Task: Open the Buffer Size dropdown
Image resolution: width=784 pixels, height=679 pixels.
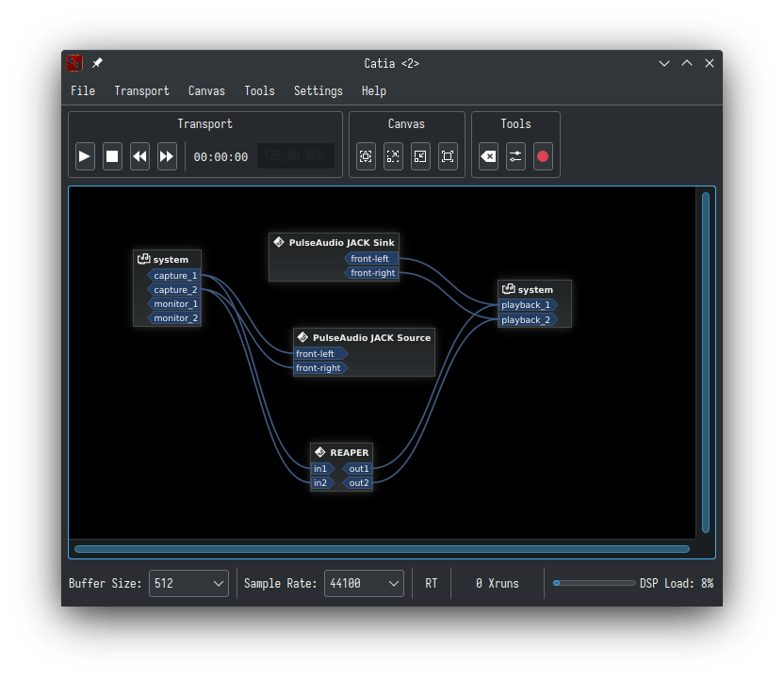Action: [x=188, y=583]
